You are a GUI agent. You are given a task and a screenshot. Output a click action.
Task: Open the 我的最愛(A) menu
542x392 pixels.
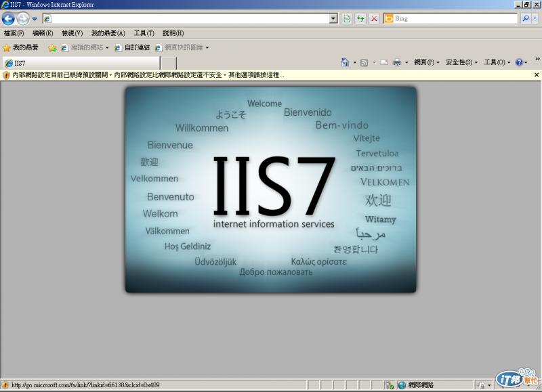click(108, 33)
